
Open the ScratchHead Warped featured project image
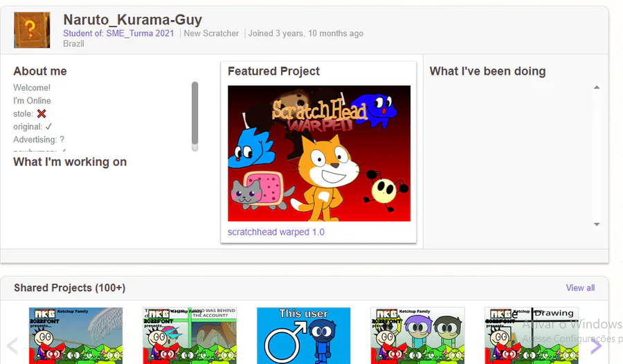pyautogui.click(x=319, y=154)
